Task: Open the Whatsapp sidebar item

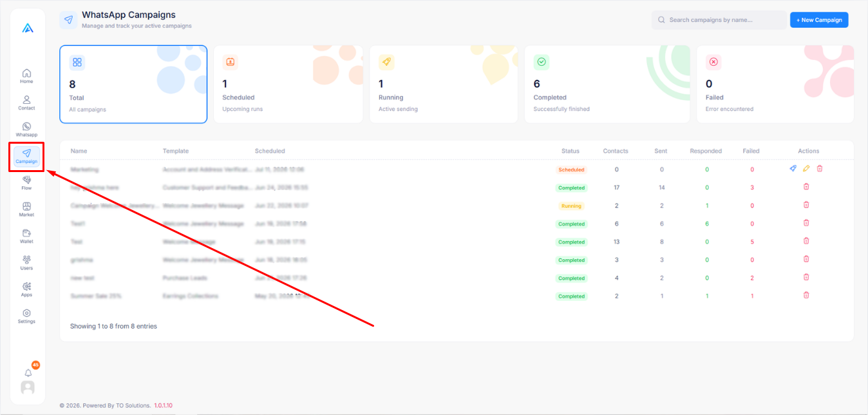Action: (26, 130)
